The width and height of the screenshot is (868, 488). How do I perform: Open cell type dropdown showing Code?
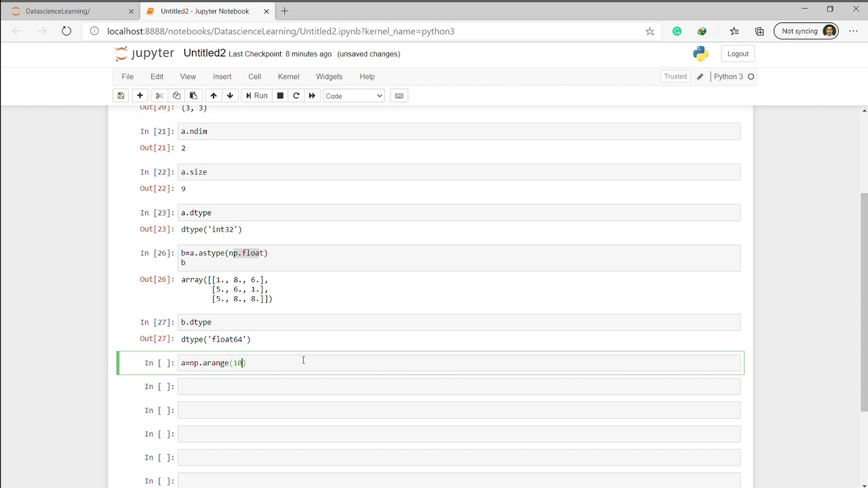tap(354, 96)
